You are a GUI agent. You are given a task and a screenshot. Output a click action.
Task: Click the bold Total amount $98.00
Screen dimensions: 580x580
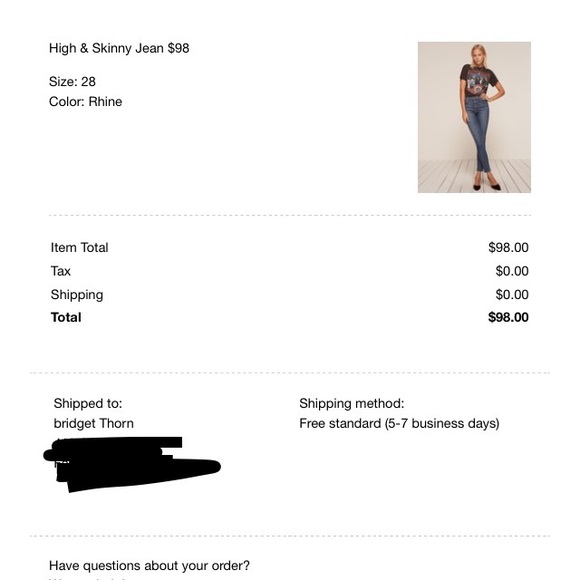tap(508, 317)
